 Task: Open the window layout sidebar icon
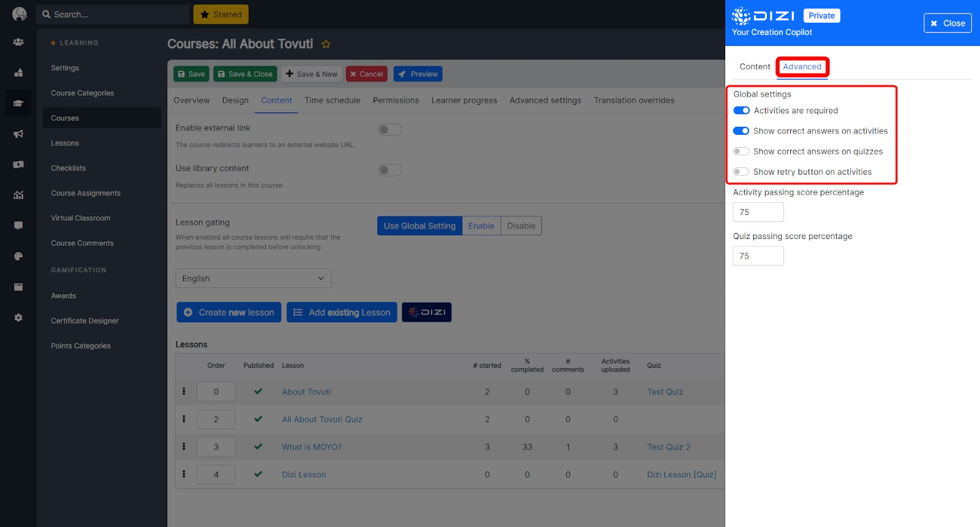tap(18, 287)
